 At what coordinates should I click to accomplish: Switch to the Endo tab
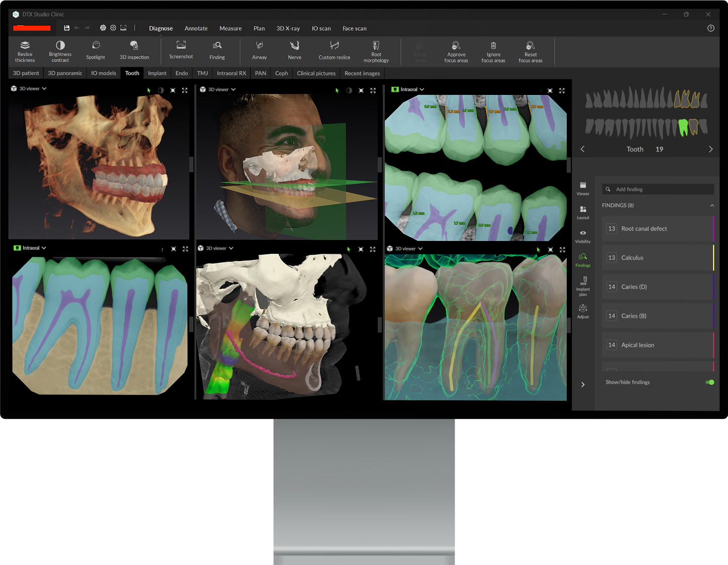pos(182,73)
